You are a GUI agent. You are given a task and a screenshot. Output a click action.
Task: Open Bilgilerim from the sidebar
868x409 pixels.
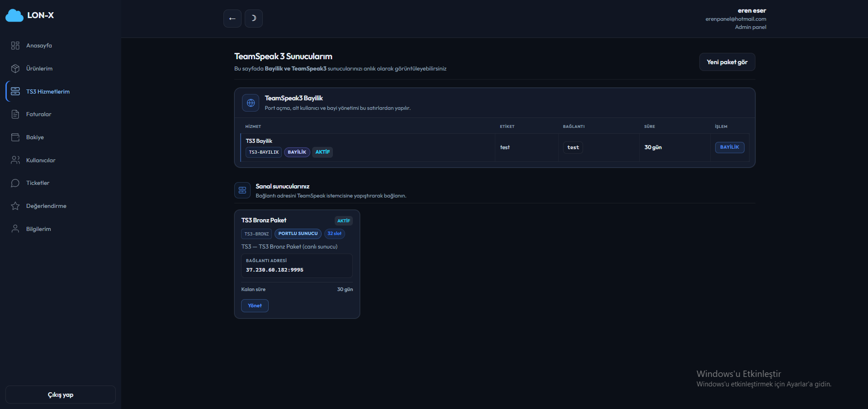tap(61, 229)
